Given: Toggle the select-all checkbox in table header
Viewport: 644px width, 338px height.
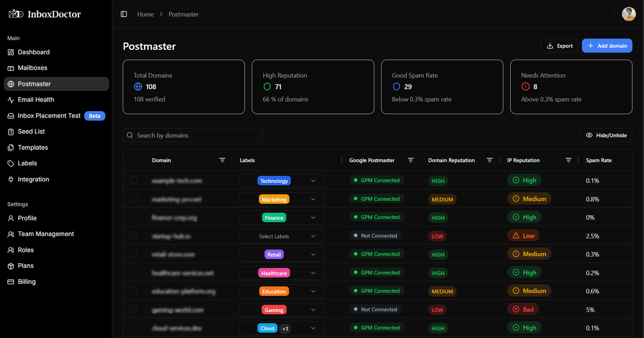Looking at the screenshot, I should click(134, 160).
